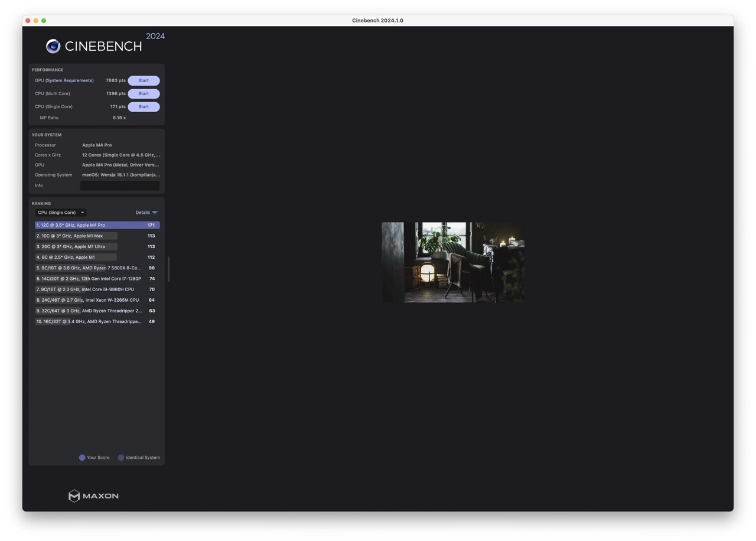Click the Cores x GHz value
The image size is (756, 541).
pyautogui.click(x=121, y=155)
